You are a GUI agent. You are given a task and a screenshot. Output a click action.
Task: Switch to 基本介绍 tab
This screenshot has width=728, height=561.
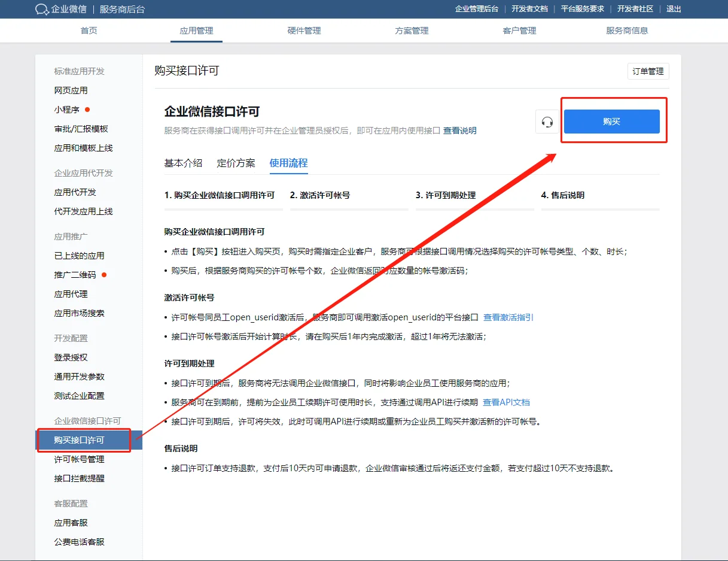pos(183,163)
